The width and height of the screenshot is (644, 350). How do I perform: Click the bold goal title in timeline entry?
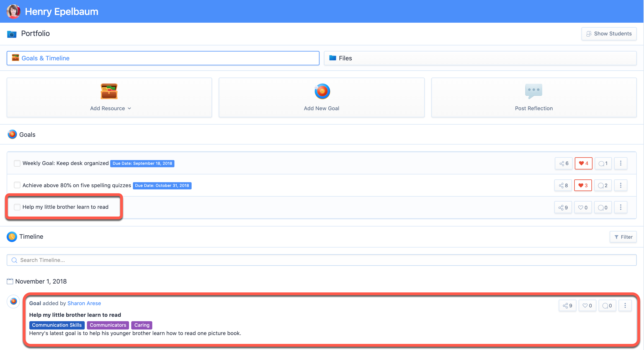pyautogui.click(x=75, y=315)
